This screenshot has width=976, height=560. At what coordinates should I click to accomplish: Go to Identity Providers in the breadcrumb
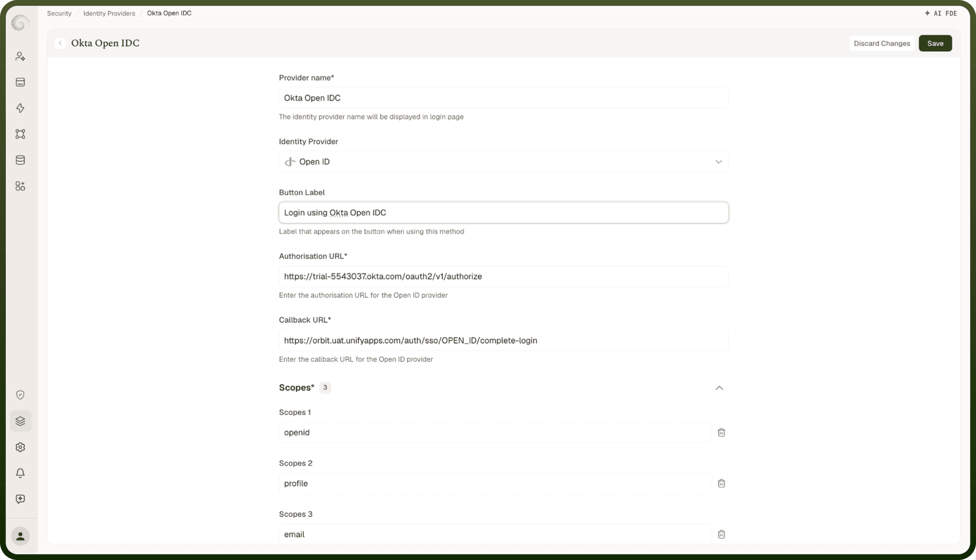coord(109,13)
